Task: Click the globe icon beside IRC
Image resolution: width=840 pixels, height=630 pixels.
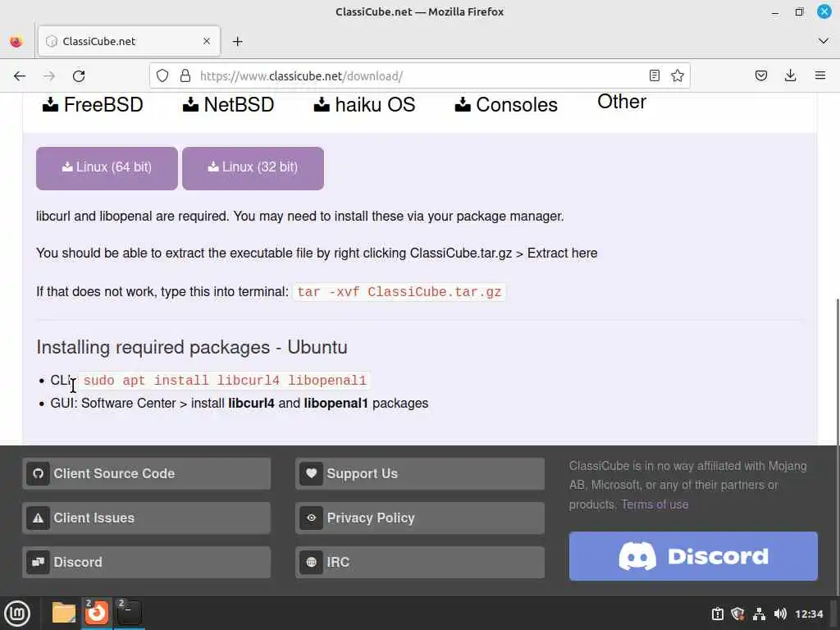Action: [311, 562]
